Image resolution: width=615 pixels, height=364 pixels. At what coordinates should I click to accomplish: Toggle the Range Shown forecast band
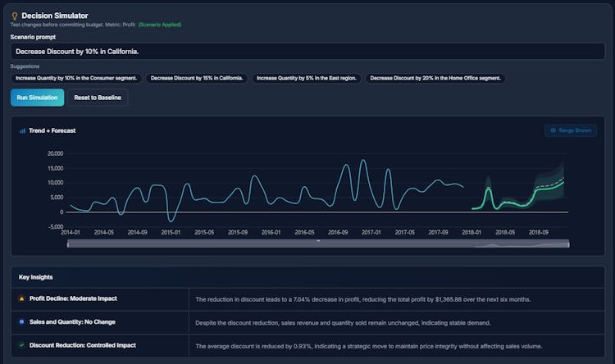[x=571, y=130]
